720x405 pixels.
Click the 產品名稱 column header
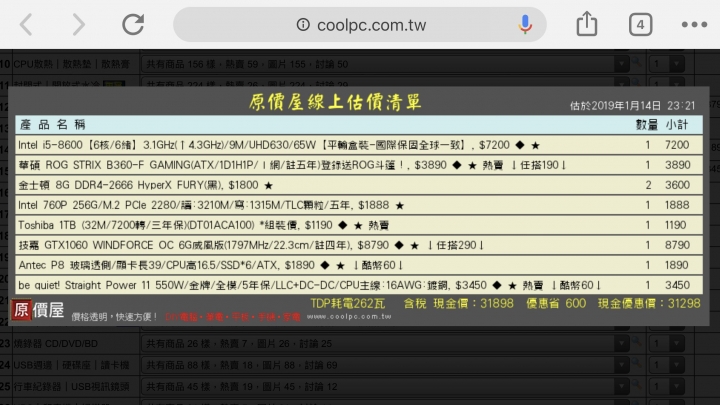click(53, 124)
